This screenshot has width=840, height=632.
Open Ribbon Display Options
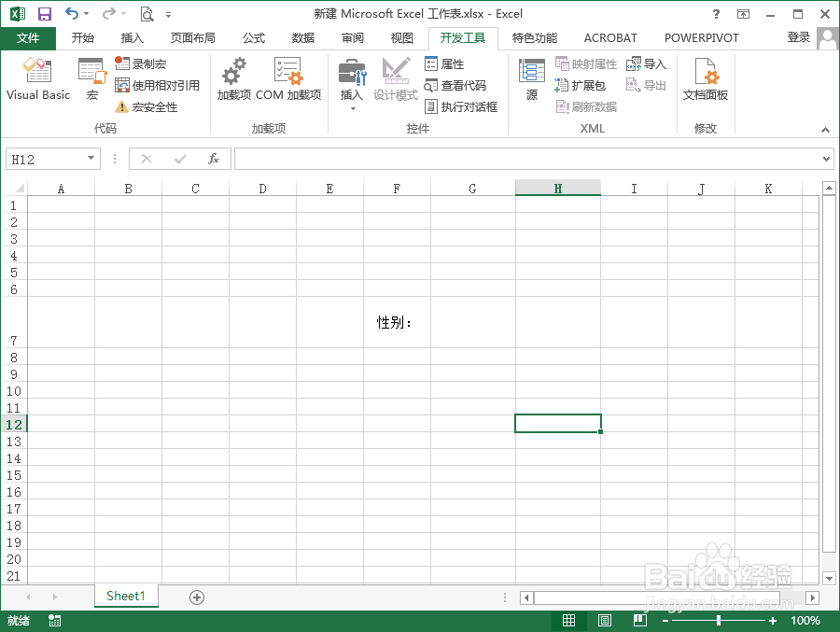[743, 14]
